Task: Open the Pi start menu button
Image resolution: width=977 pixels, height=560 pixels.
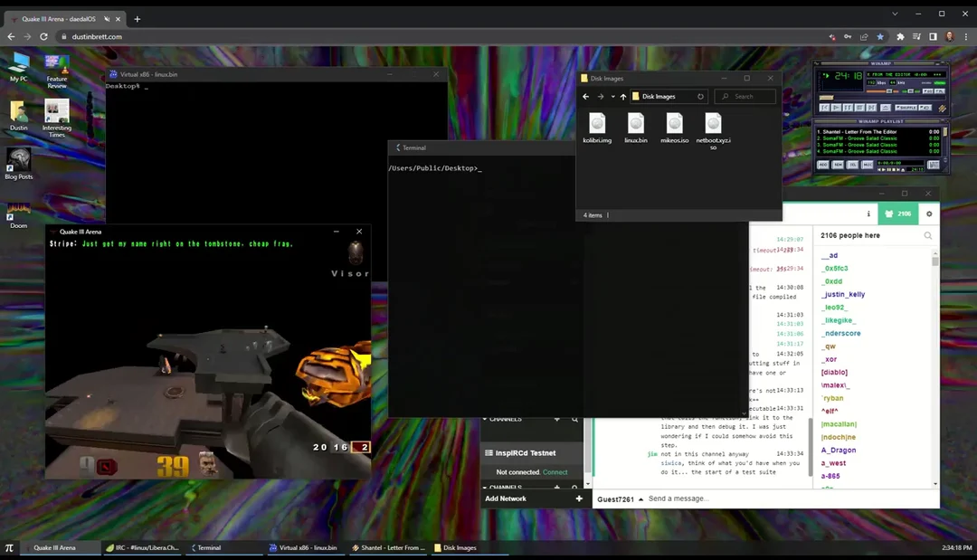Action: [9, 546]
